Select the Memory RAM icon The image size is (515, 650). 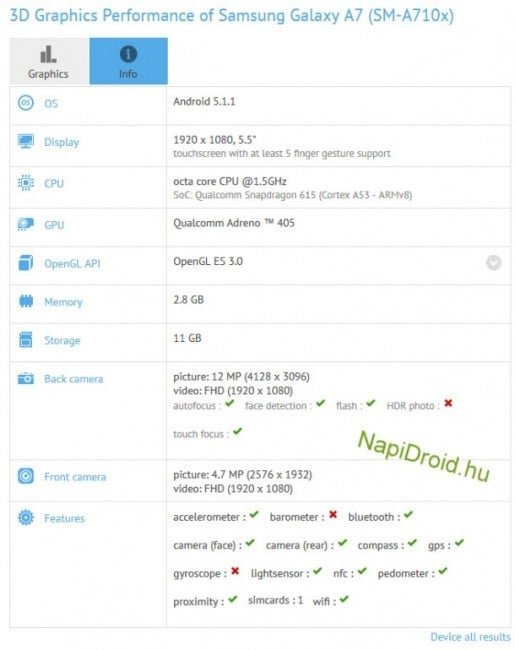pos(26,301)
